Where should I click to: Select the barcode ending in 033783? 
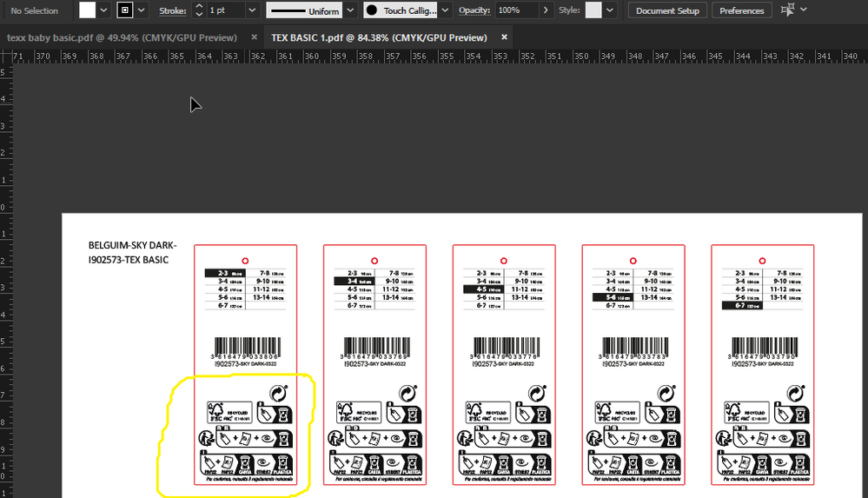tap(633, 349)
